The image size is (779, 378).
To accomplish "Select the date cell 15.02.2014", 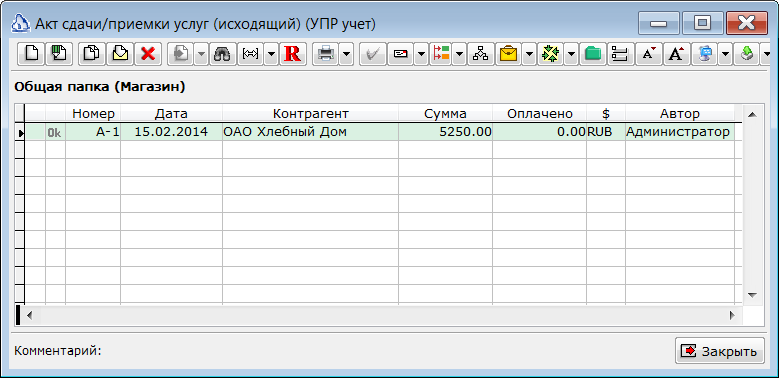I will click(171, 132).
